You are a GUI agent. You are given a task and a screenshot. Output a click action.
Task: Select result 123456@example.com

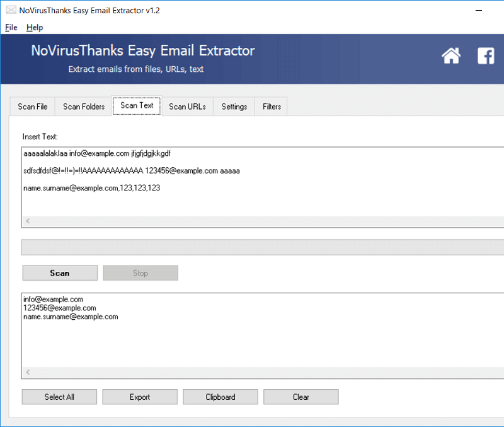click(59, 308)
